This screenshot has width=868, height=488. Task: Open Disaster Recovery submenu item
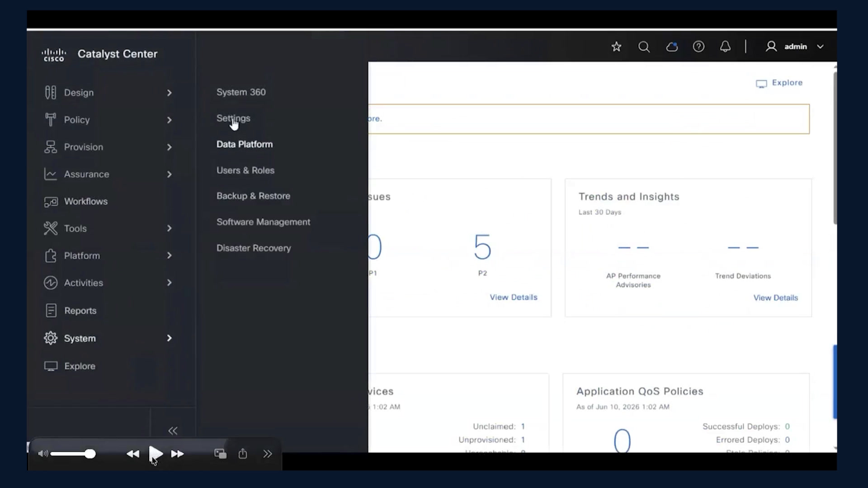click(254, 248)
